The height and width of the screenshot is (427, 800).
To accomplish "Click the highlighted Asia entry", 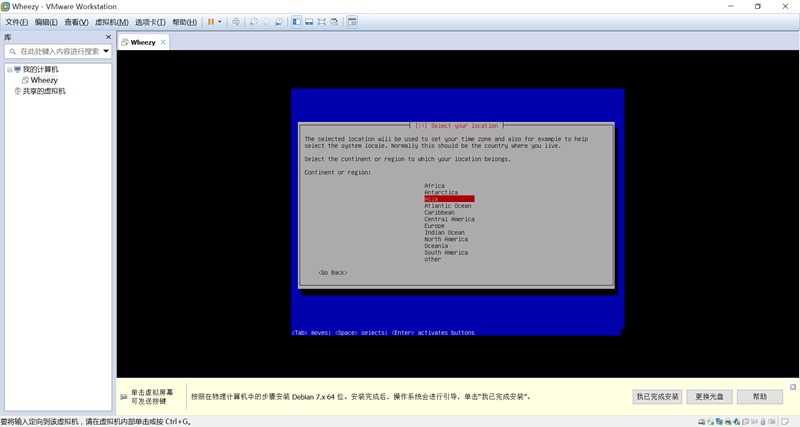I will pyautogui.click(x=449, y=199).
